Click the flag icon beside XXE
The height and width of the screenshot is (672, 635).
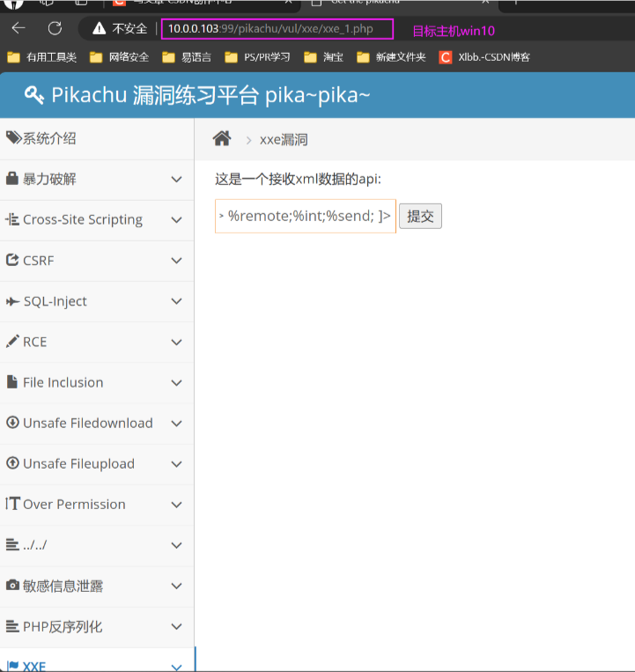pyautogui.click(x=13, y=666)
